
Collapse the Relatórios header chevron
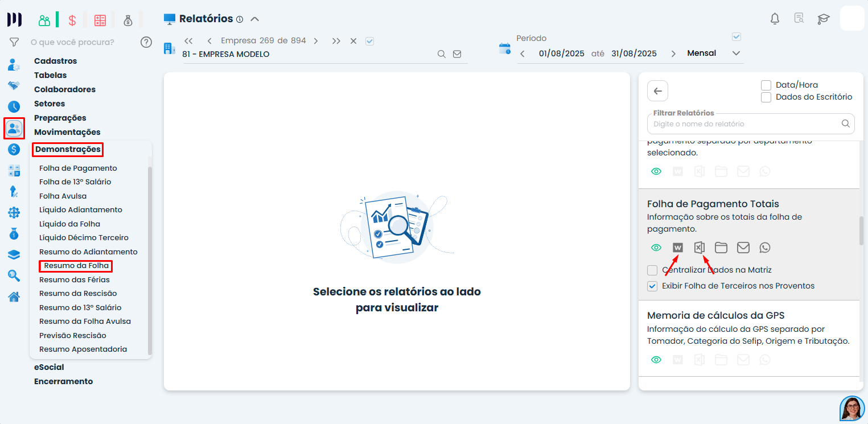point(254,18)
